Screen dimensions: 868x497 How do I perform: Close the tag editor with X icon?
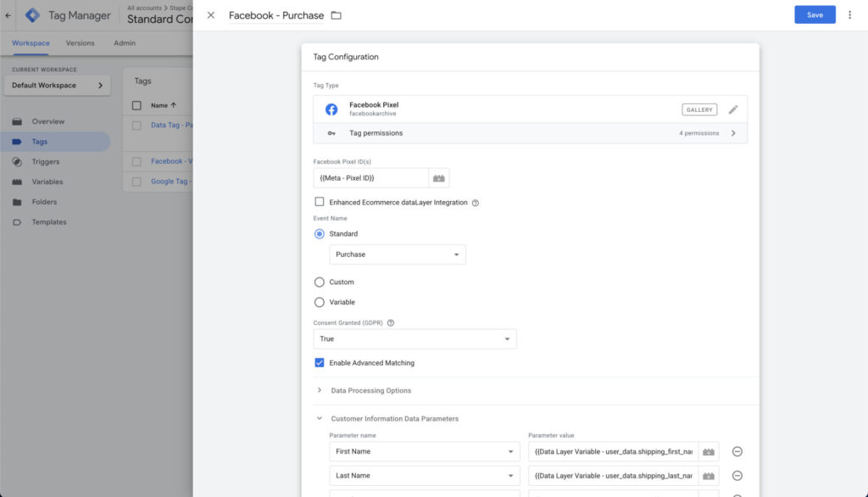(211, 15)
